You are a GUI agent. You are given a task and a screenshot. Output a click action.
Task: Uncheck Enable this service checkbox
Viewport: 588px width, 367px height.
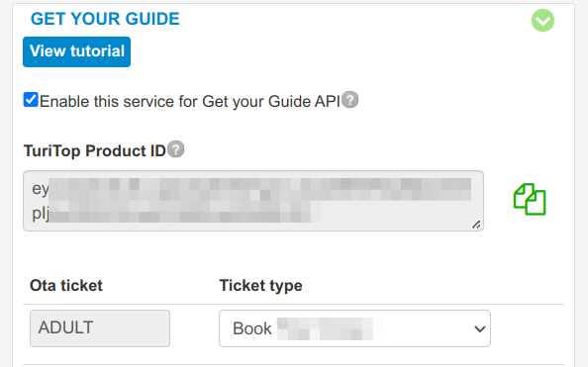point(31,100)
